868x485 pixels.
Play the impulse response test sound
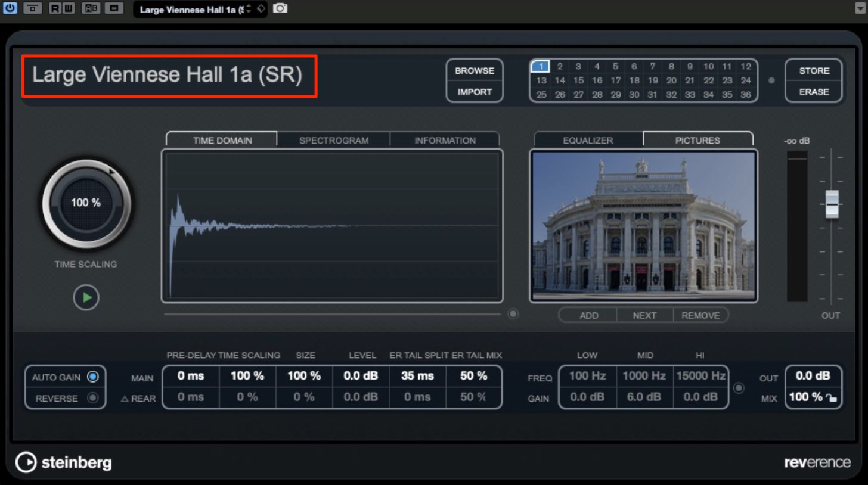(x=86, y=298)
